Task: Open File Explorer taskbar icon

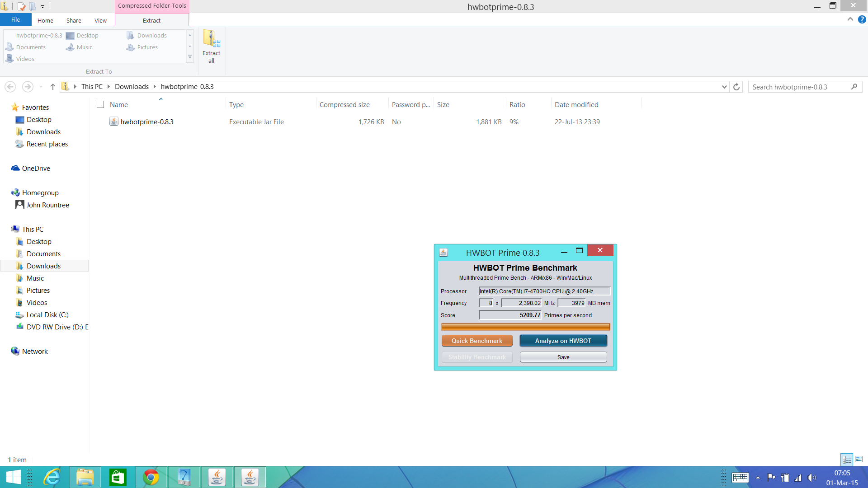Action: (85, 477)
